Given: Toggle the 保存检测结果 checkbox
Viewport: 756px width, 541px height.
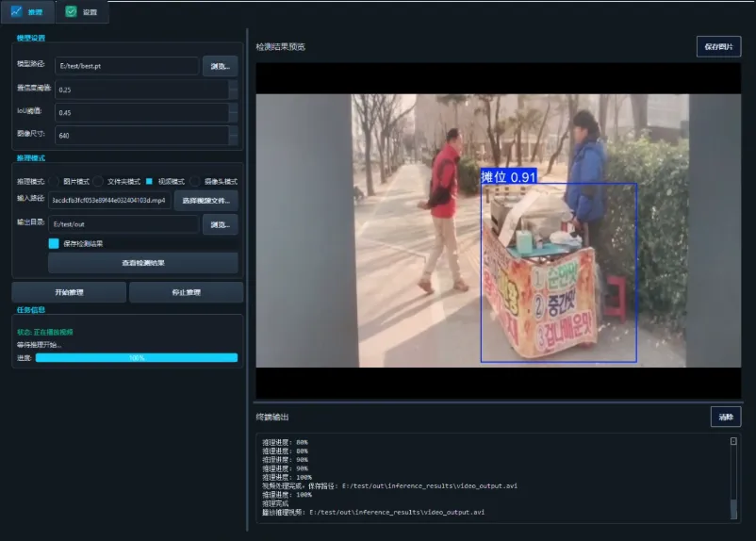Looking at the screenshot, I should 54,243.
